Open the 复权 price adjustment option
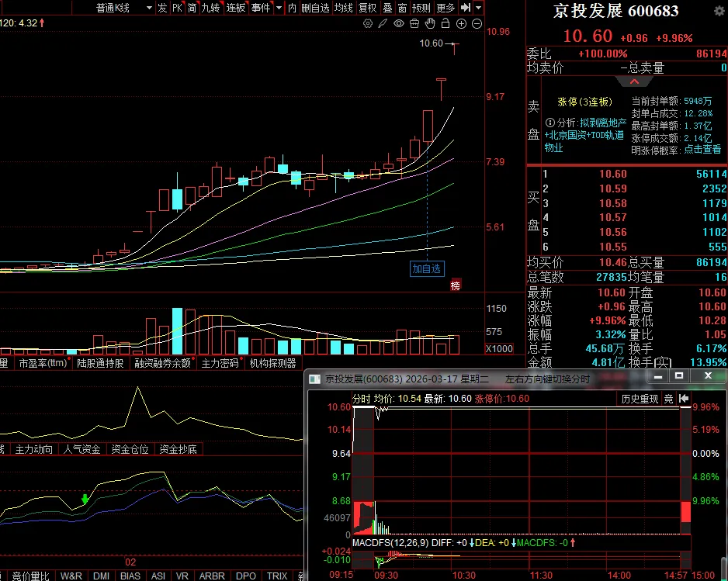Image resolution: width=728 pixels, height=581 pixels. (x=368, y=8)
